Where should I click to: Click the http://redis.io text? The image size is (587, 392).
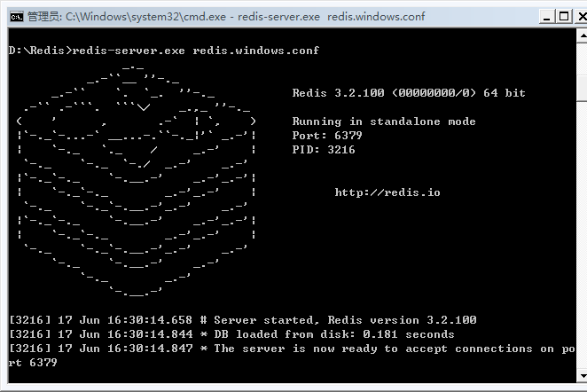pos(387,192)
